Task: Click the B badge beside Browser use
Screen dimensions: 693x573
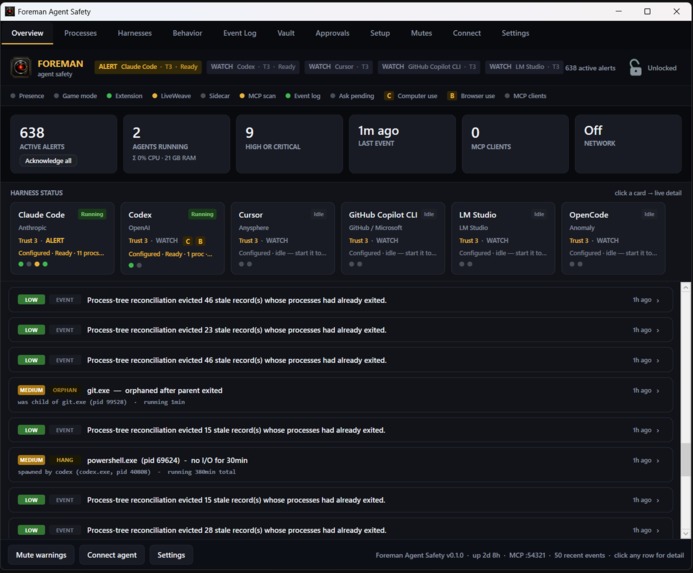Action: 452,96
